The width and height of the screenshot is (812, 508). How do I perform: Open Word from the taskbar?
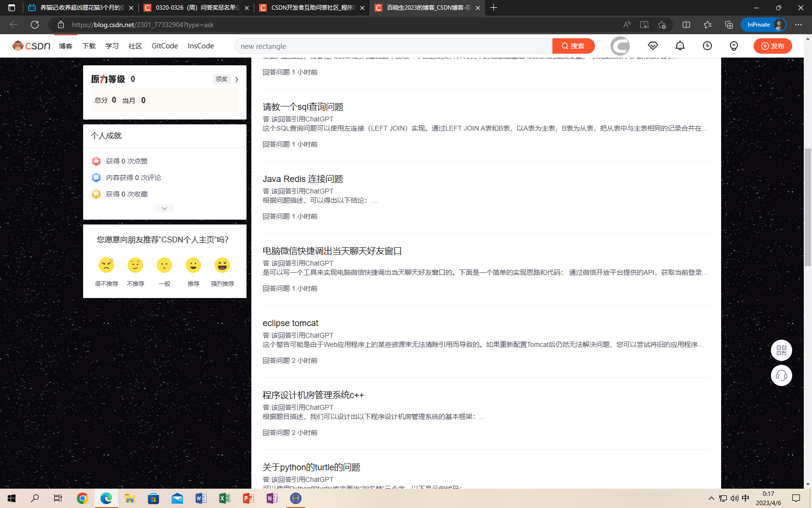[x=201, y=498]
